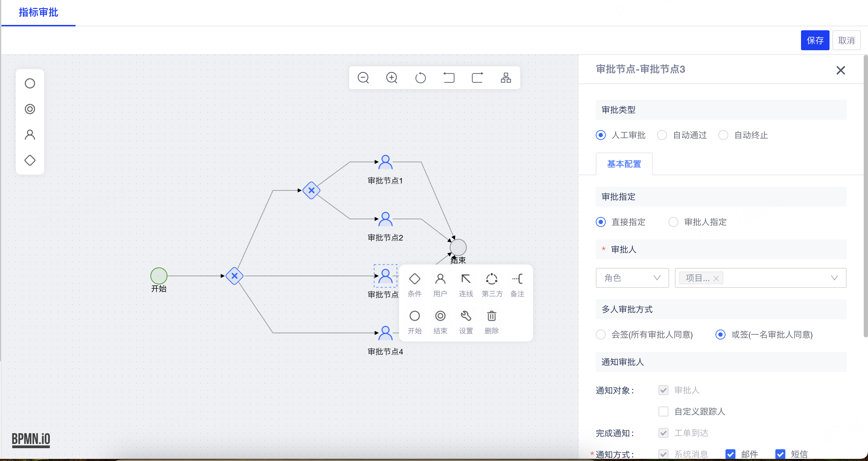Image resolution: width=868 pixels, height=461 pixels.
Task: Click the undo arrow icon
Action: pyautogui.click(x=449, y=78)
